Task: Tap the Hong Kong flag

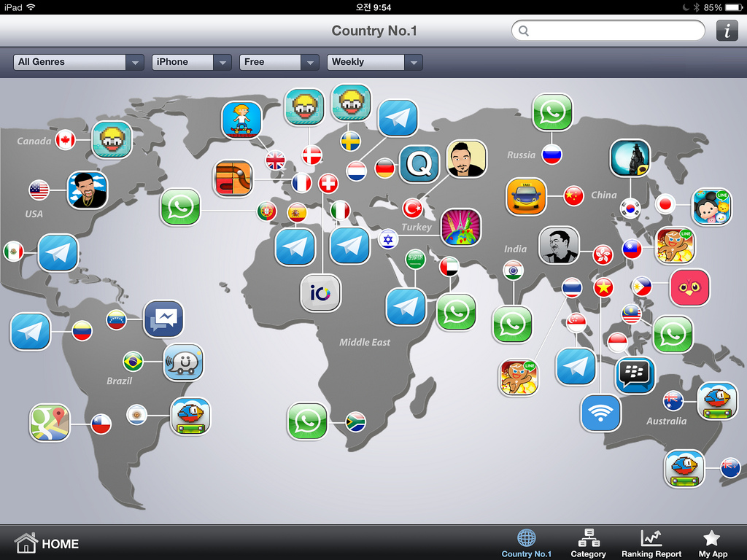Action: pos(603,254)
